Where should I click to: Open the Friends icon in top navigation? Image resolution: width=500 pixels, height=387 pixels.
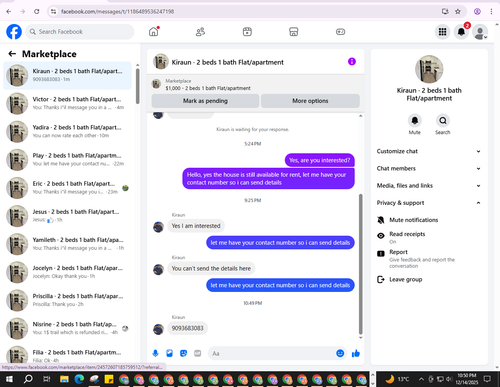200,32
